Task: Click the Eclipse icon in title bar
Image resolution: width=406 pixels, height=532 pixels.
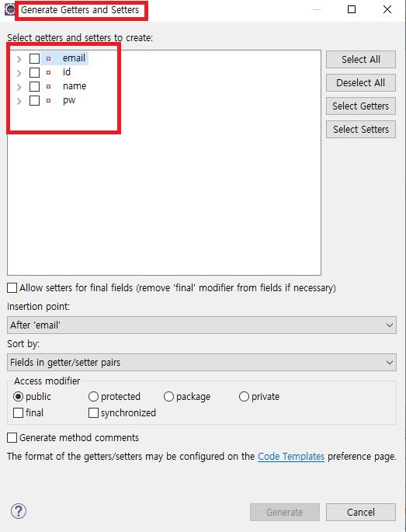Action: (9, 9)
